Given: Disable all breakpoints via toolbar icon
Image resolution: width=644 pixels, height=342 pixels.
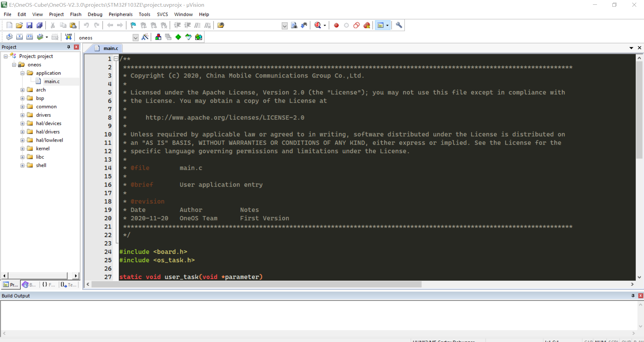Looking at the screenshot, I should point(356,25).
